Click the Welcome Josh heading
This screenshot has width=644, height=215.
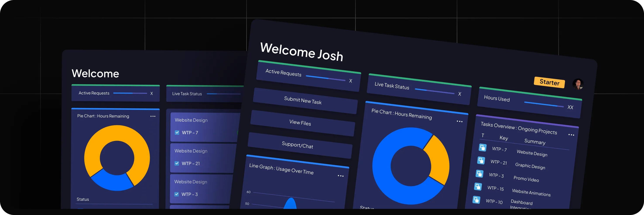point(301,52)
